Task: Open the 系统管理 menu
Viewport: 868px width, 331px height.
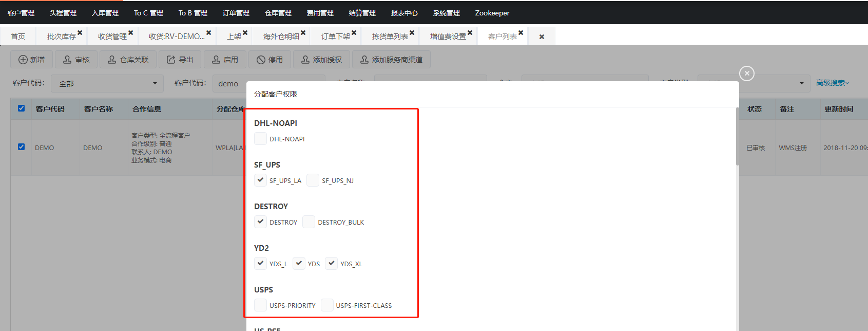Action: 447,13
